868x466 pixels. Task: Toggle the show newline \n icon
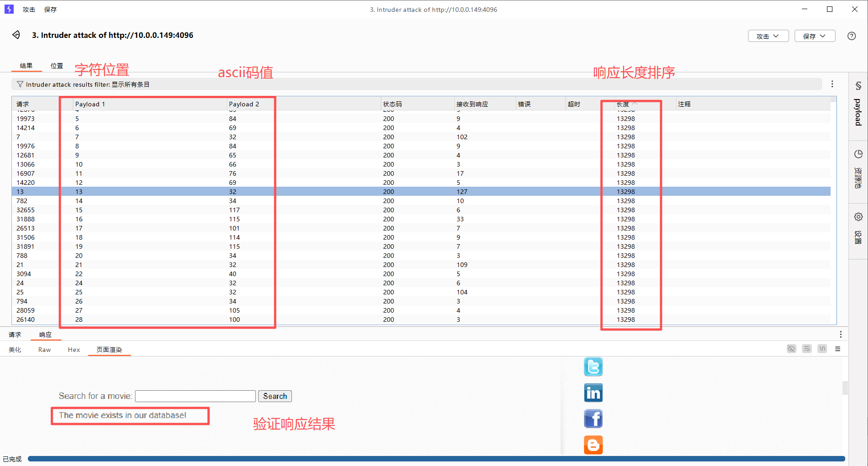(822, 349)
